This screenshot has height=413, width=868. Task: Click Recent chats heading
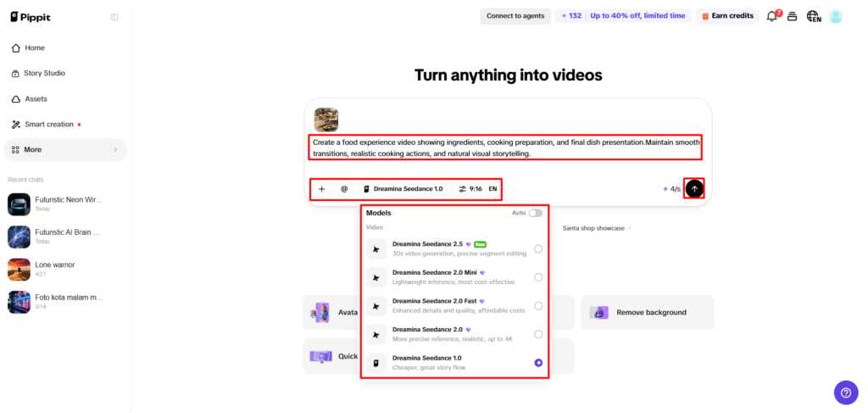coord(25,180)
